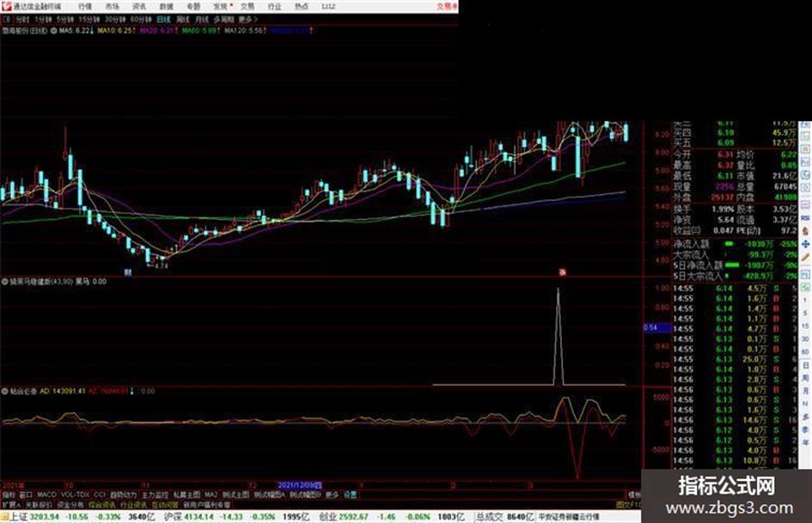812x523 pixels.
Task: Click the 创业 index value in status bar
Action: 354,517
